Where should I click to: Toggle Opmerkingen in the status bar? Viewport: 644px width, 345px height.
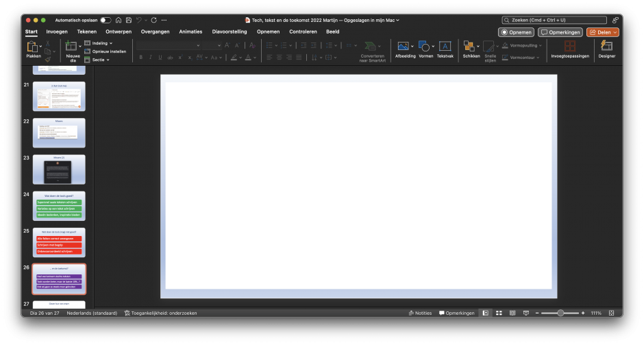point(456,313)
